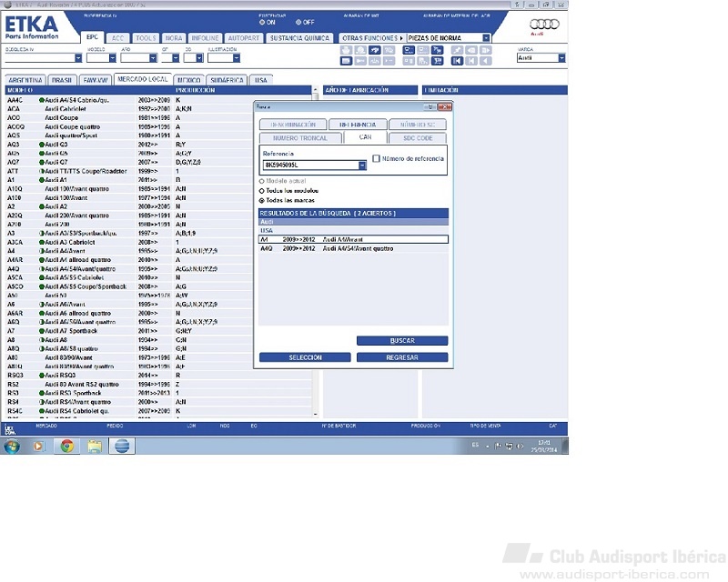Open the Windows Start menu
This screenshot has width=728, height=582.
click(x=12, y=446)
